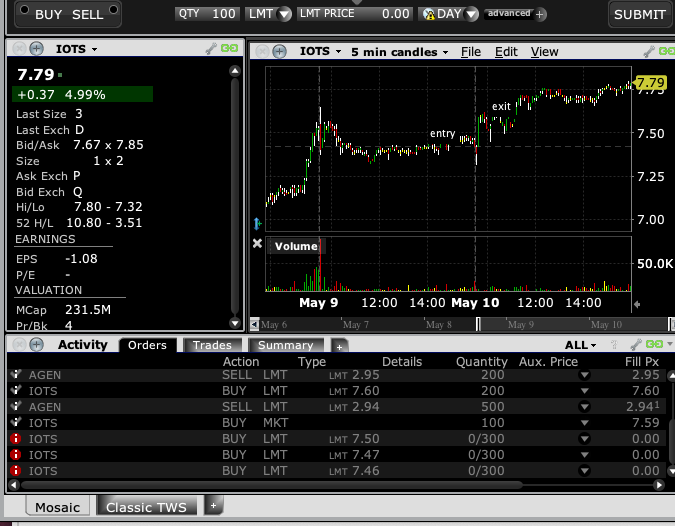
Task: Click the QTY 100 quantity field
Action: (207, 14)
